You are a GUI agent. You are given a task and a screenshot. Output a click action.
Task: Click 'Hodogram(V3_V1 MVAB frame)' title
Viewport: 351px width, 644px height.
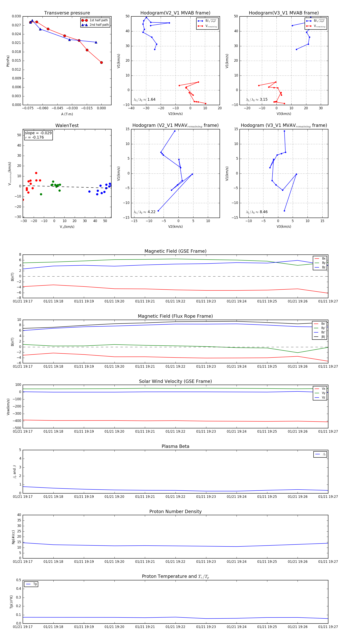tap(284, 13)
